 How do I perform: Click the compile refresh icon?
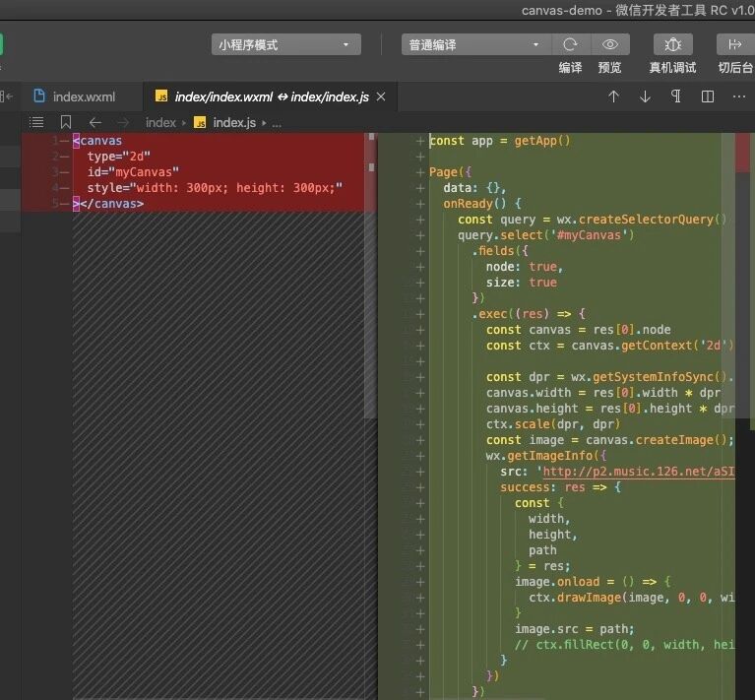570,44
